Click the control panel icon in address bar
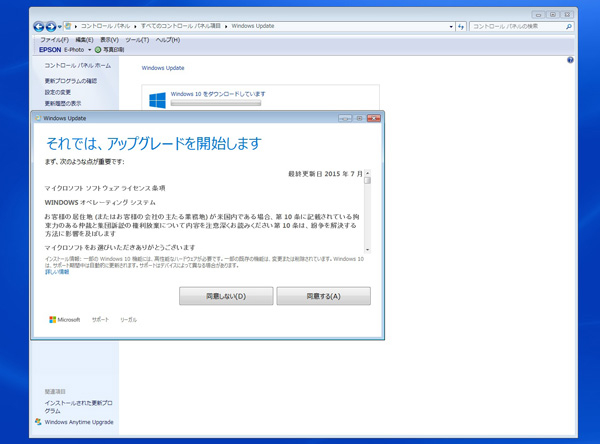Screen dimensions: 600x444 coord(68,26)
